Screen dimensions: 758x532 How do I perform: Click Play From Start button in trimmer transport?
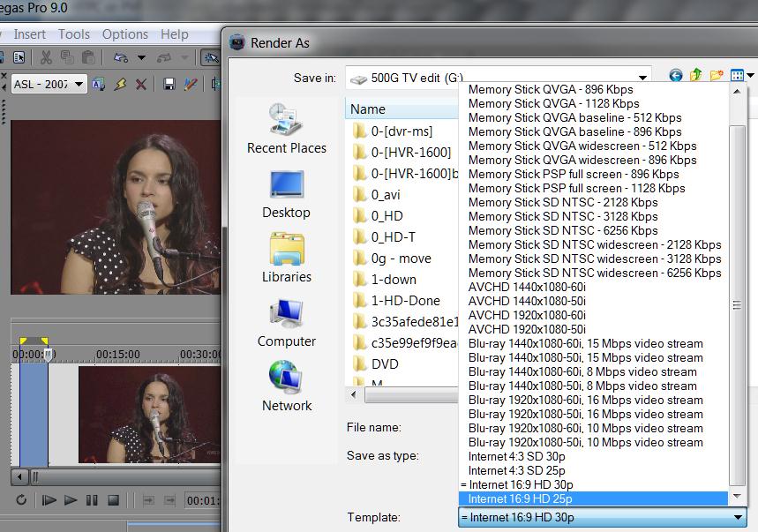pyautogui.click(x=49, y=500)
